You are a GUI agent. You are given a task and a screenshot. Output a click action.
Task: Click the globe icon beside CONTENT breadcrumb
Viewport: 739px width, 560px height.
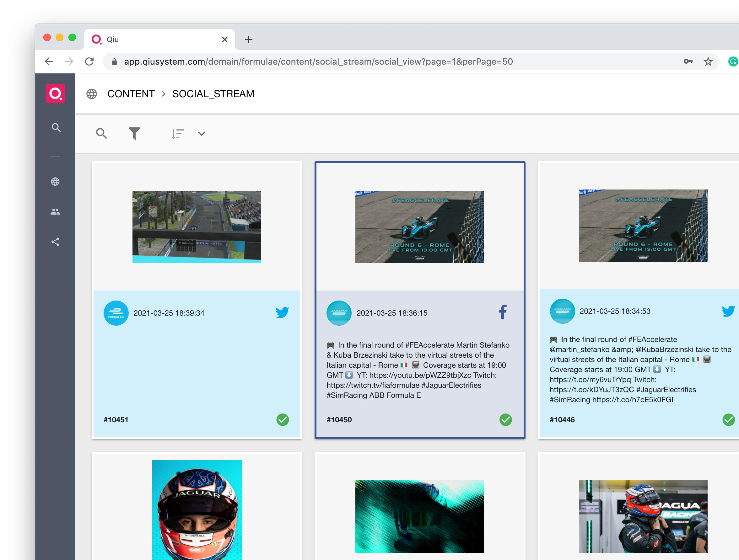pos(92,94)
